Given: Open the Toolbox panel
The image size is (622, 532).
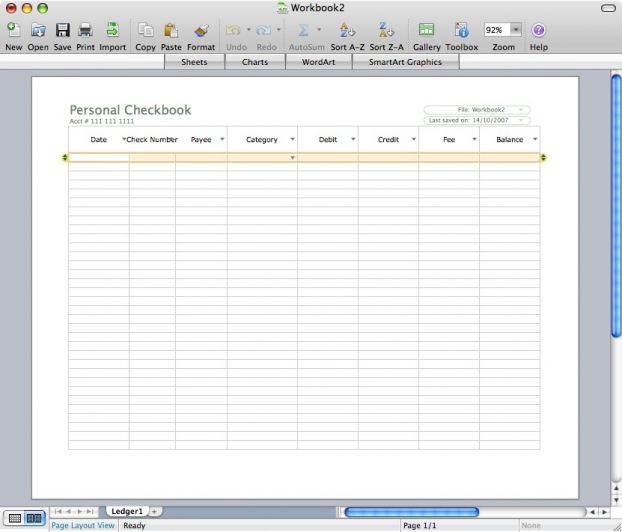Looking at the screenshot, I should 461,31.
